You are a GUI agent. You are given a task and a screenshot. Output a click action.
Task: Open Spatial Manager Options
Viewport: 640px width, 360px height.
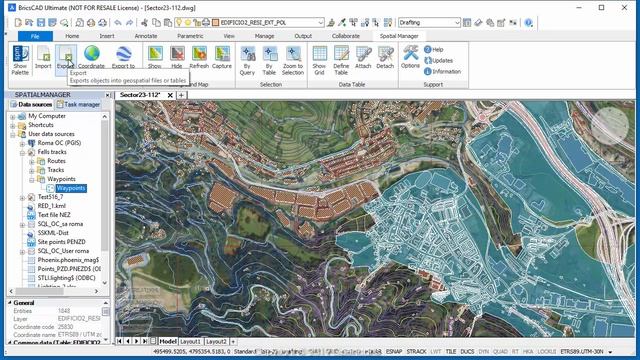tap(410, 57)
